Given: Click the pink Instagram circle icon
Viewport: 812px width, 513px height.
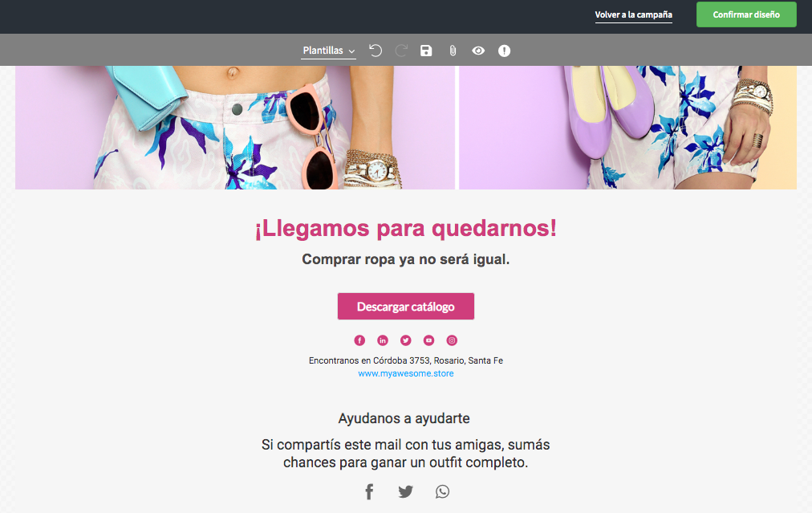Looking at the screenshot, I should click(452, 340).
